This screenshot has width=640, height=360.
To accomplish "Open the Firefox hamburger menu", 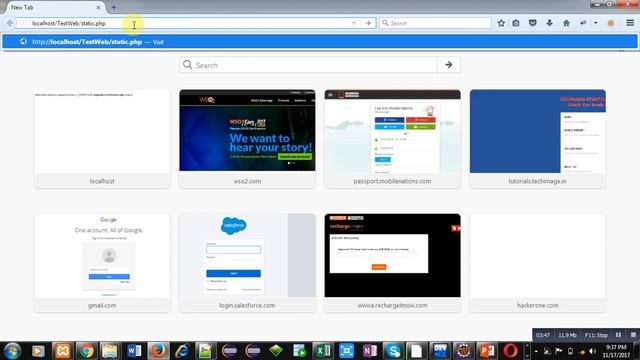I will click(x=630, y=23).
